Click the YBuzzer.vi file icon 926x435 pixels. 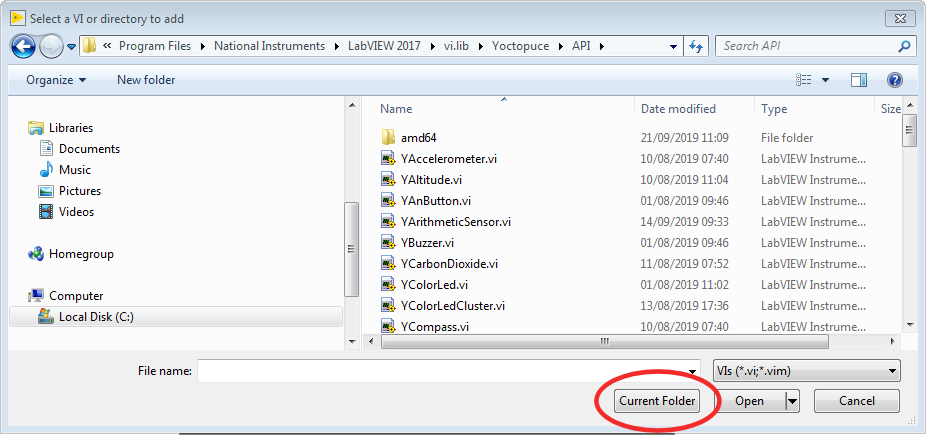[389, 243]
